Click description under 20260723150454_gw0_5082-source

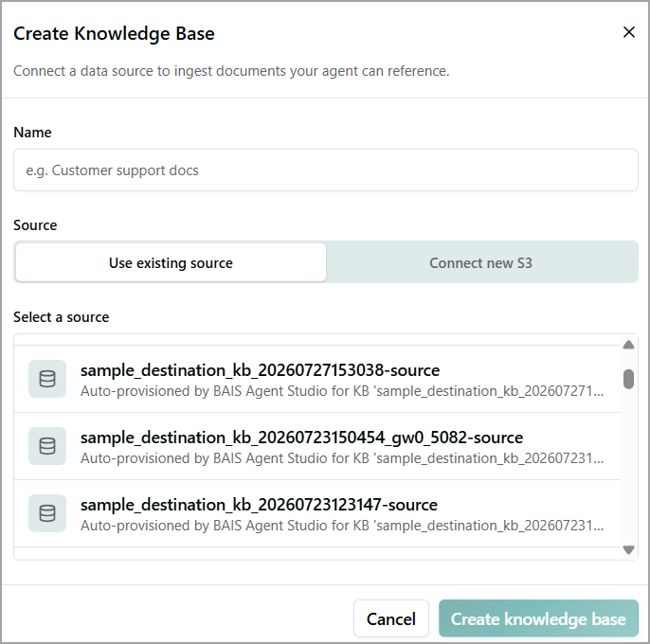[342, 458]
